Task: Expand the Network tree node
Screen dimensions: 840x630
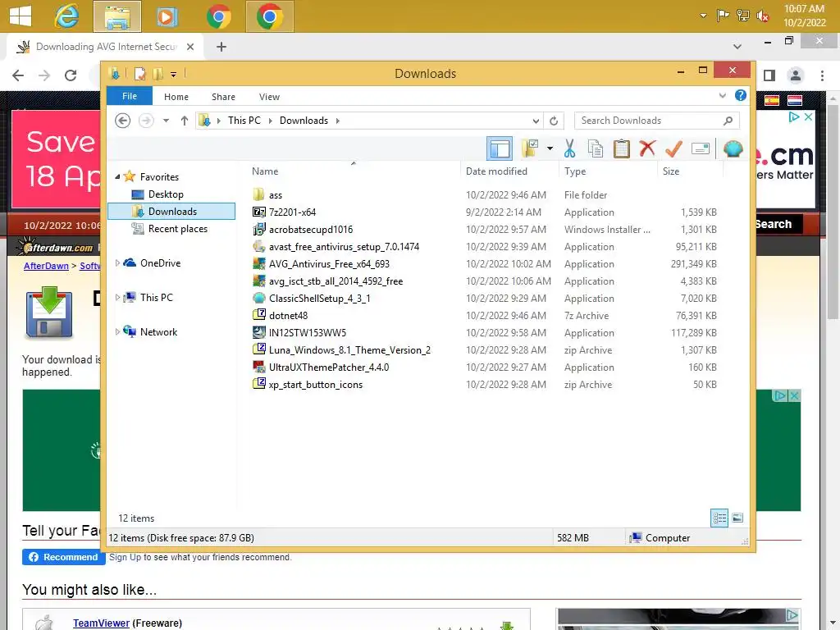Action: coord(117,331)
